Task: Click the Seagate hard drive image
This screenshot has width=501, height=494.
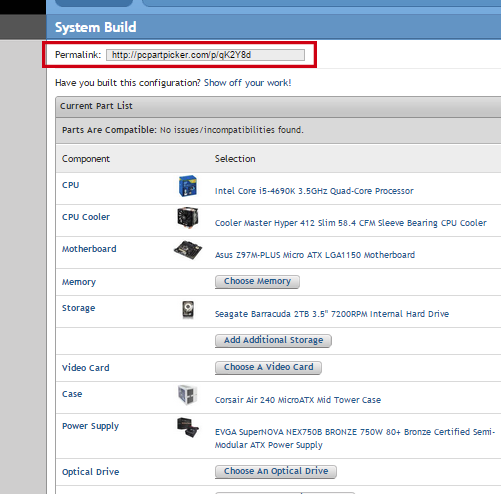Action: 188,310
